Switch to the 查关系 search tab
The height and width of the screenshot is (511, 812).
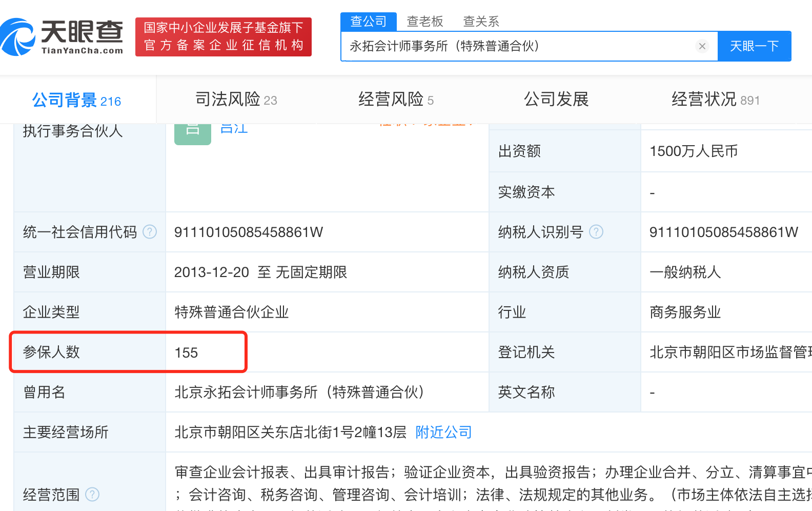(481, 22)
